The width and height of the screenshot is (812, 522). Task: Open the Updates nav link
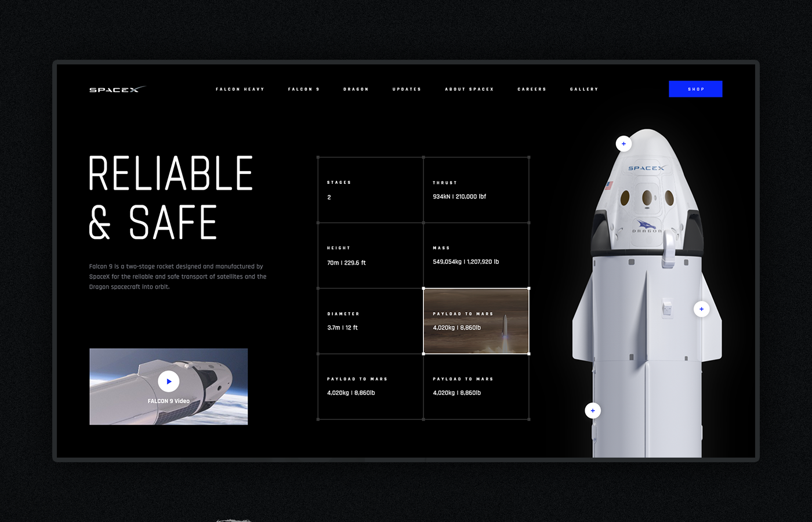click(407, 89)
